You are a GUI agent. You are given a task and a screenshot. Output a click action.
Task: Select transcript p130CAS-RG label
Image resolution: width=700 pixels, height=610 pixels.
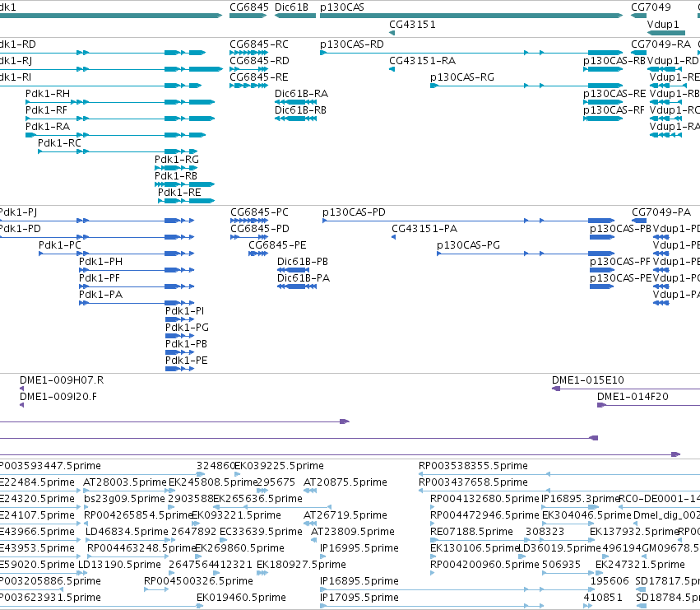(462, 77)
